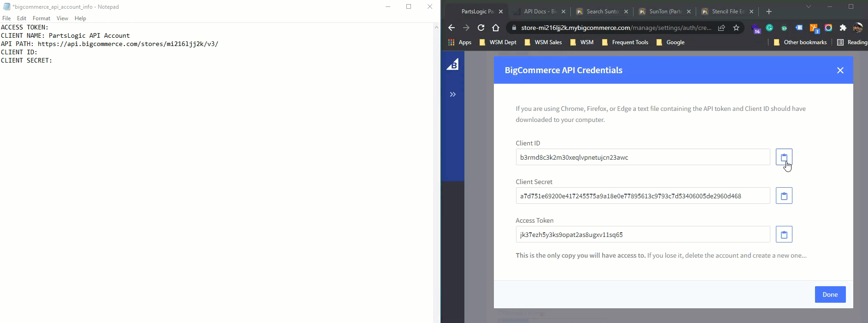Close the Stencil File Editor tab

(751, 12)
